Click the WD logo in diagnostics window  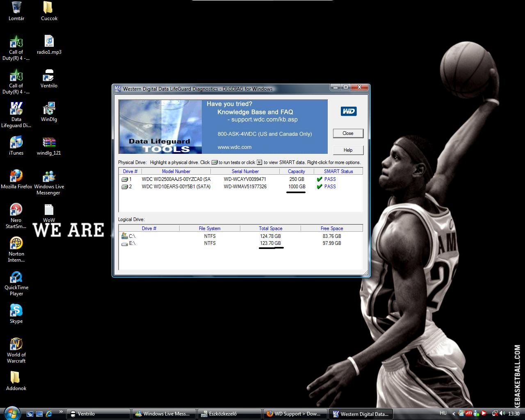tap(349, 111)
